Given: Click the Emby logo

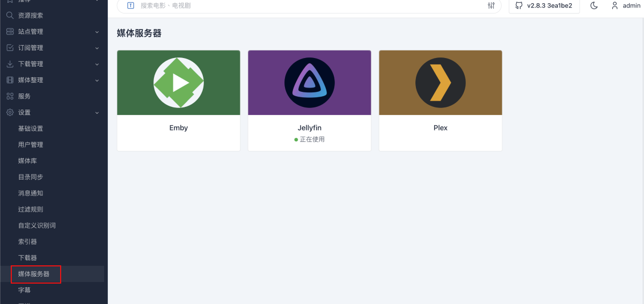Looking at the screenshot, I should [x=179, y=83].
